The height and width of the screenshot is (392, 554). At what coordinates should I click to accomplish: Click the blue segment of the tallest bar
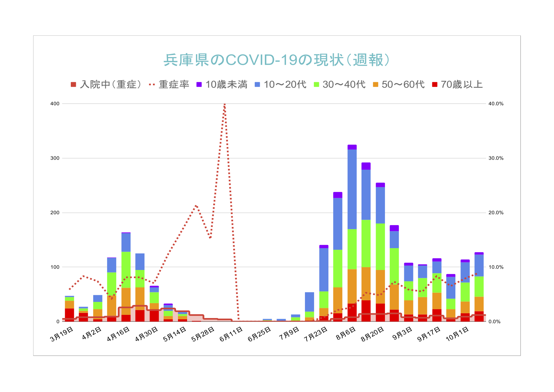tap(352, 189)
